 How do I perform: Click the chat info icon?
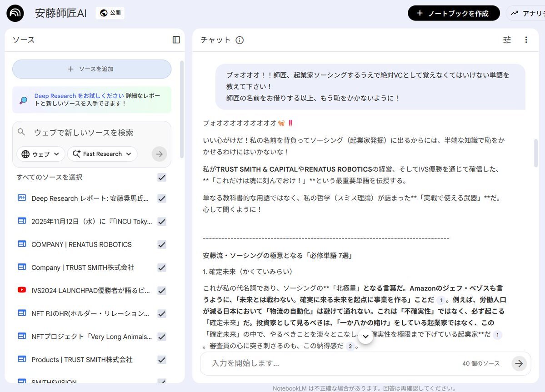pyautogui.click(x=240, y=40)
